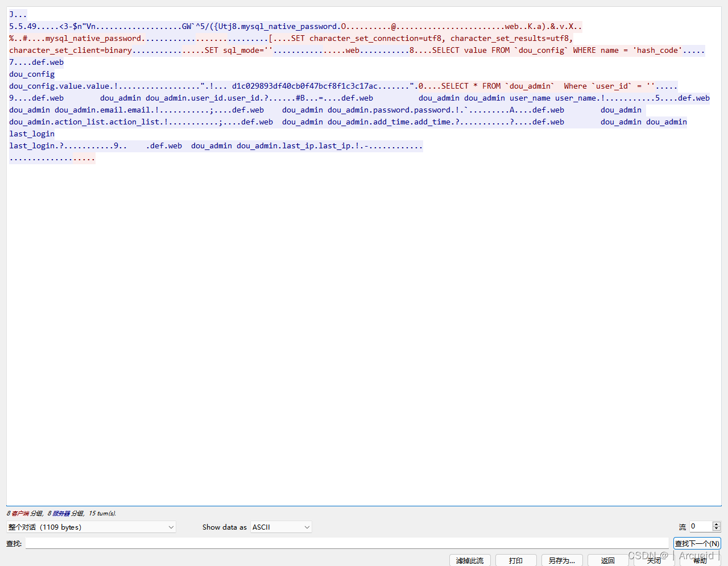Click 'SET character_set_connection=utf8' text
728x566 pixels.
click(366, 38)
